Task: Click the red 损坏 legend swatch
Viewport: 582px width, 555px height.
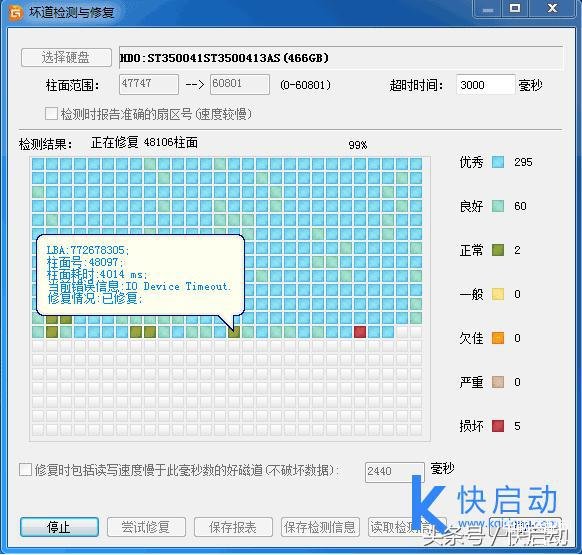Action: click(498, 426)
